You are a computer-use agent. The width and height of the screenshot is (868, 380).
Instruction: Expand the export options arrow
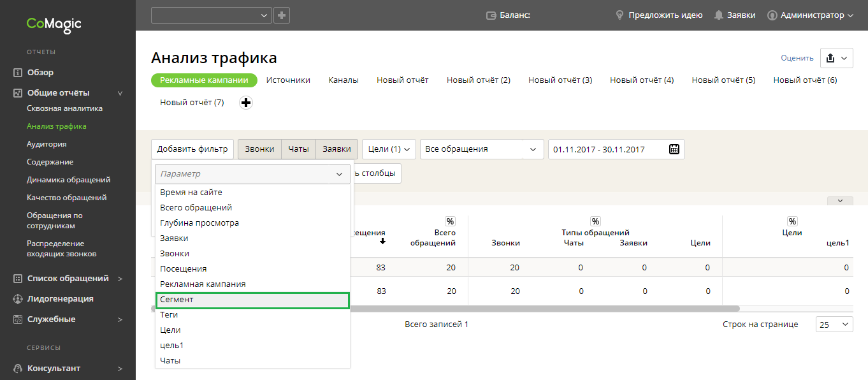844,58
